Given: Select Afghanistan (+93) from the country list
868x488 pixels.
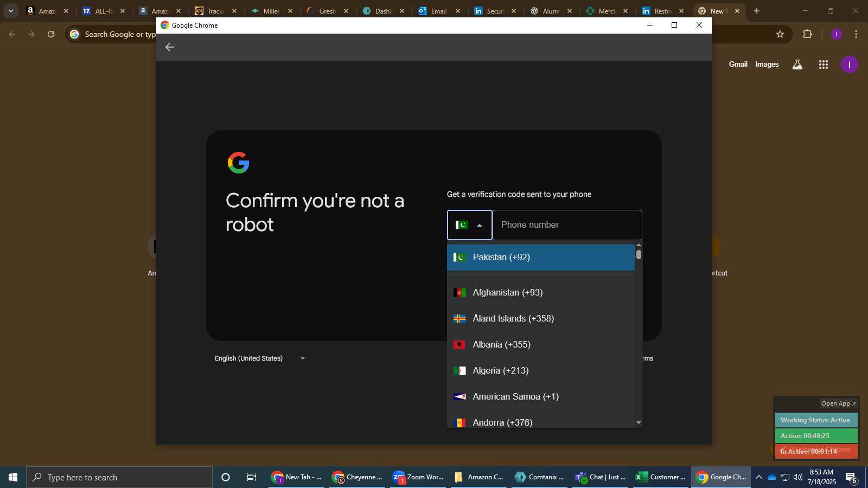Looking at the screenshot, I should click(541, 293).
